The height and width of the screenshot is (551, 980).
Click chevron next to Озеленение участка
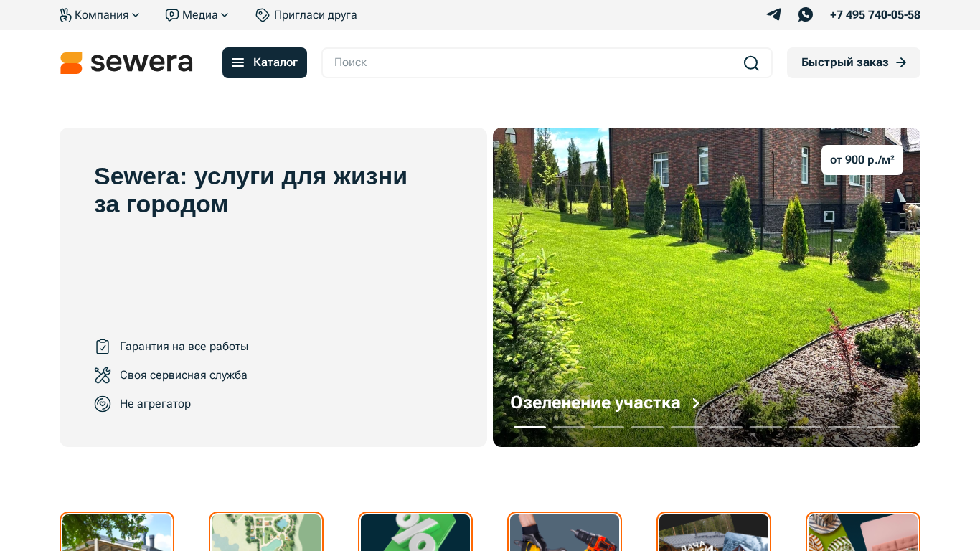695,403
